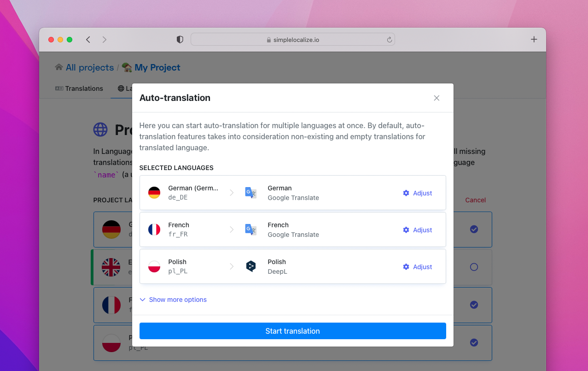The width and height of the screenshot is (588, 371).
Task: Click Start translation button
Action: (293, 331)
